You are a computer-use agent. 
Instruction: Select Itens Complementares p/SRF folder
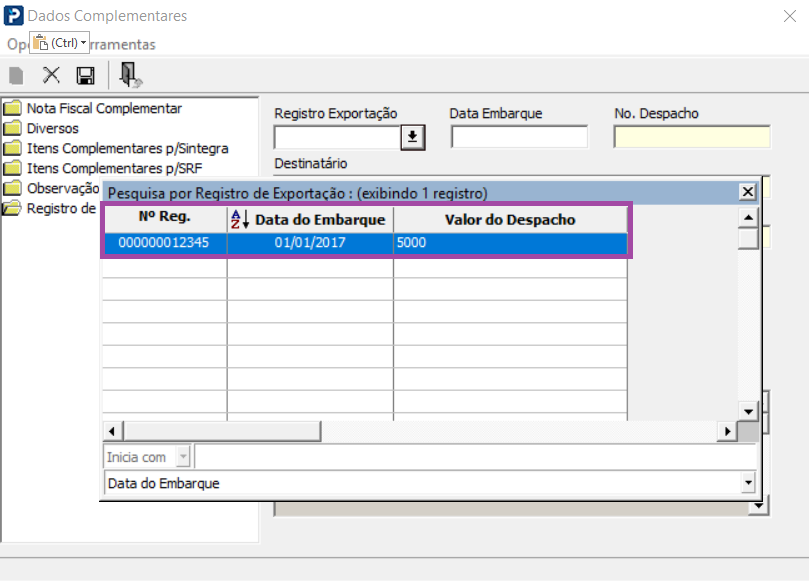pos(103,168)
